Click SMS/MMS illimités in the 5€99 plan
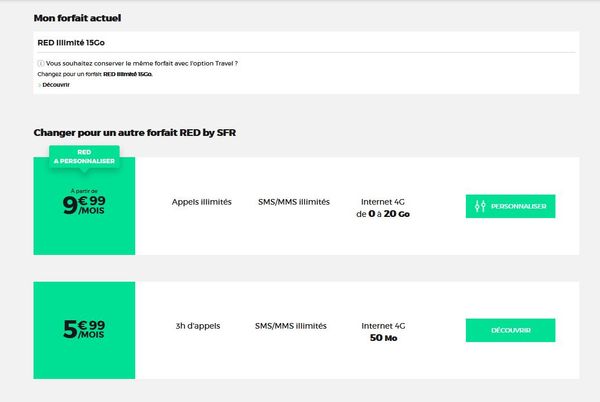Viewport: 600px width, 402px height. (x=292, y=325)
